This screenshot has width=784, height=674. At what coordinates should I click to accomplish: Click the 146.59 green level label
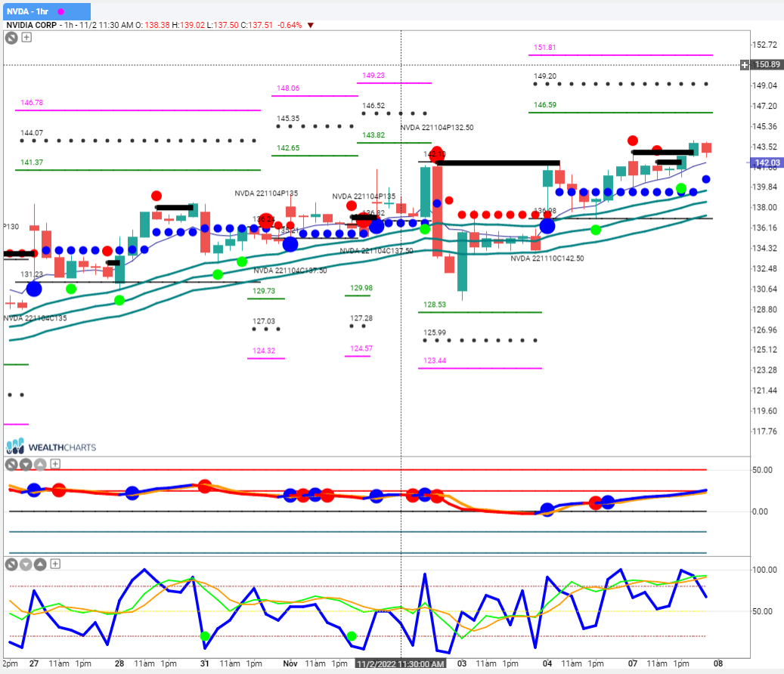pos(544,105)
